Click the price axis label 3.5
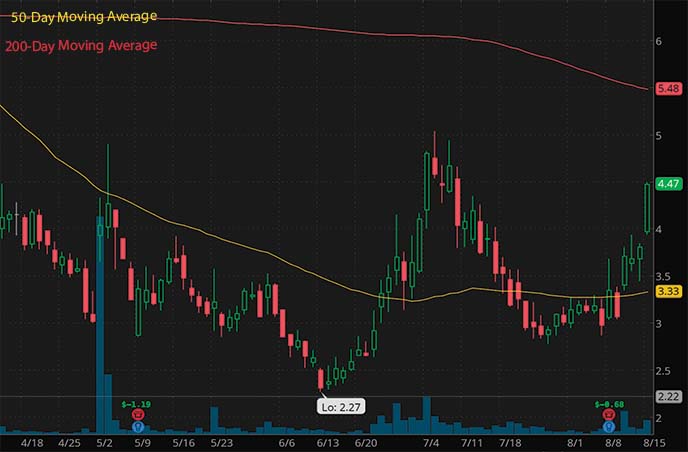Image resolution: width=688 pixels, height=452 pixels. [x=663, y=276]
